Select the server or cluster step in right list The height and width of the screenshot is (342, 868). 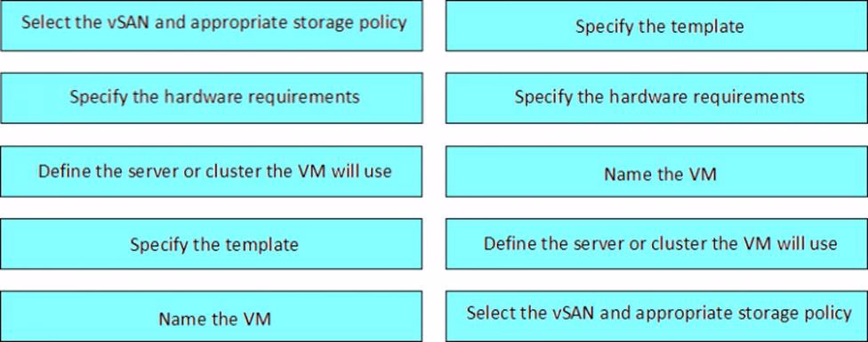pyautogui.click(x=656, y=244)
